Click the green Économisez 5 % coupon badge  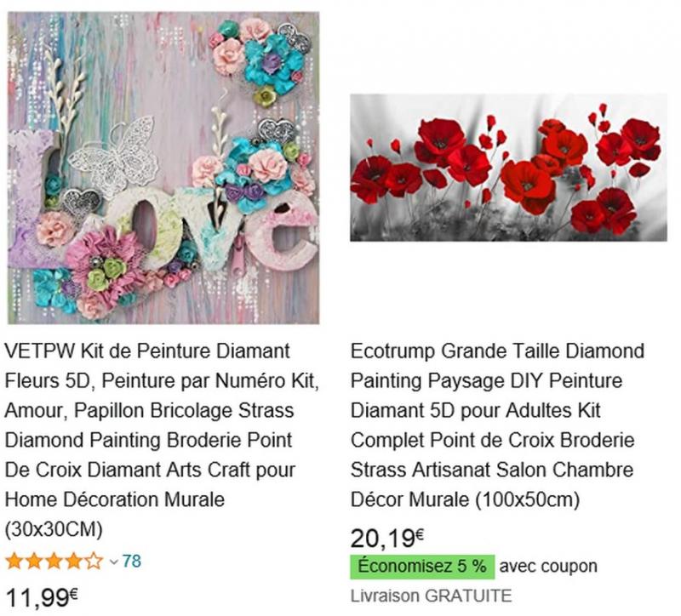[422, 567]
